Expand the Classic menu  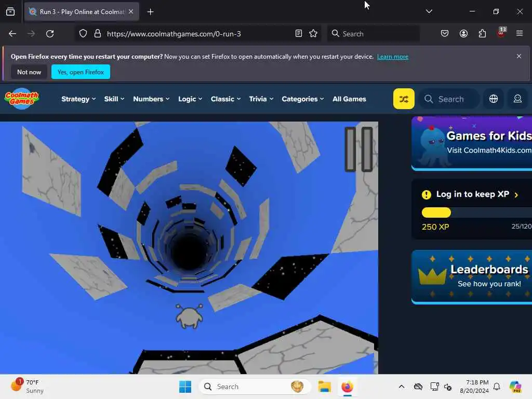click(x=225, y=99)
